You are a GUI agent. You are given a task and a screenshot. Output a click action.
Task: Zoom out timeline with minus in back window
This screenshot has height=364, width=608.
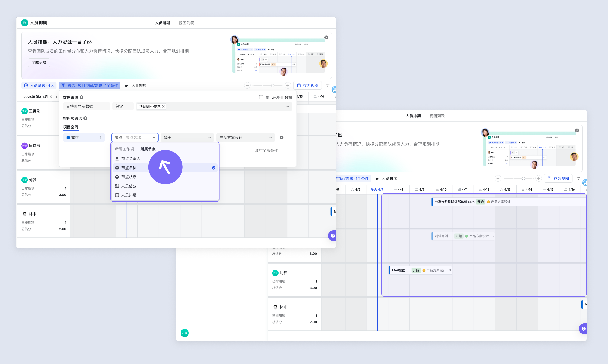pyautogui.click(x=498, y=178)
